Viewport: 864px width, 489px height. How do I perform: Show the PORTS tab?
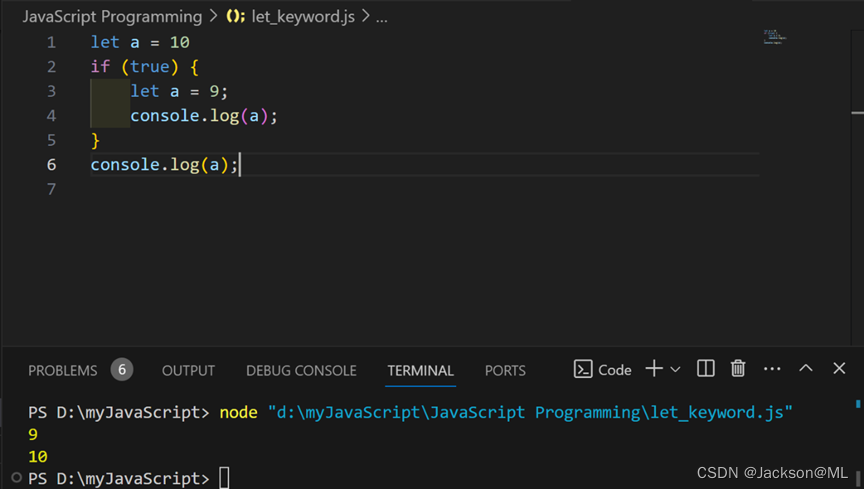505,370
